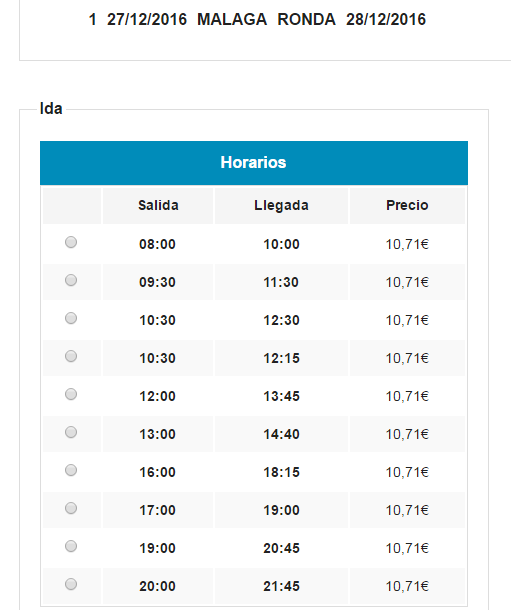The width and height of the screenshot is (511, 610).
Task: Select the 08:00 departure radio button
Action: coord(71,242)
